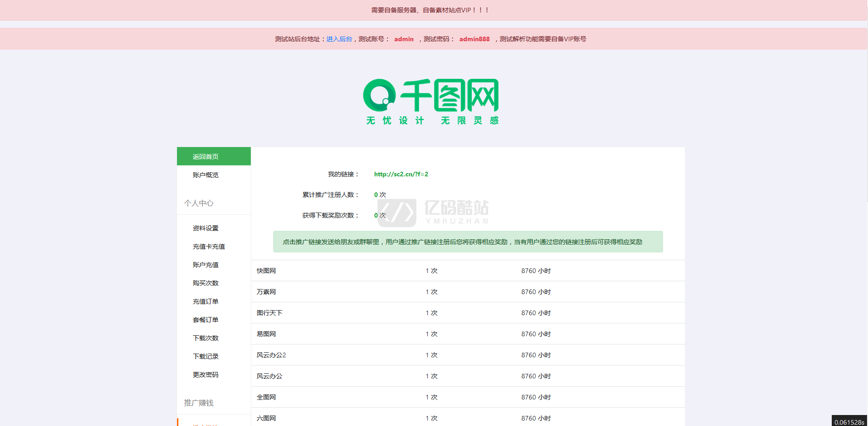This screenshot has height=426, width=868.
Task: Click the green promotion tip notice
Action: [468, 242]
